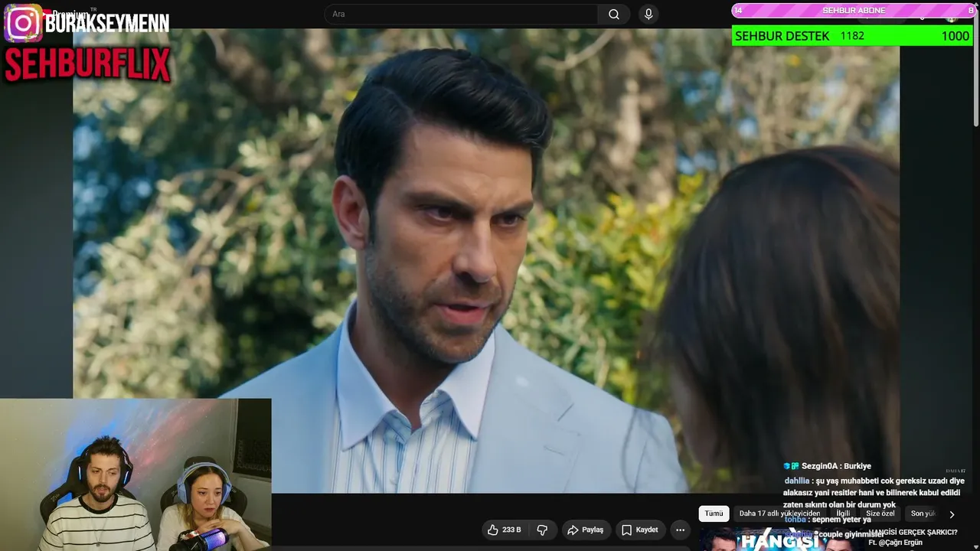
Task: Click the SEHBUR DESTEK green goal bar
Action: [x=852, y=36]
